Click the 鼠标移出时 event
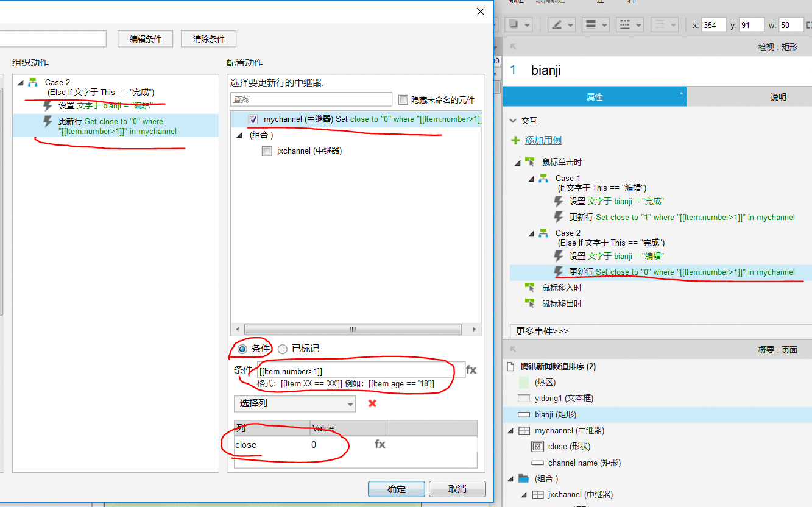The height and width of the screenshot is (507, 812). 562,303
